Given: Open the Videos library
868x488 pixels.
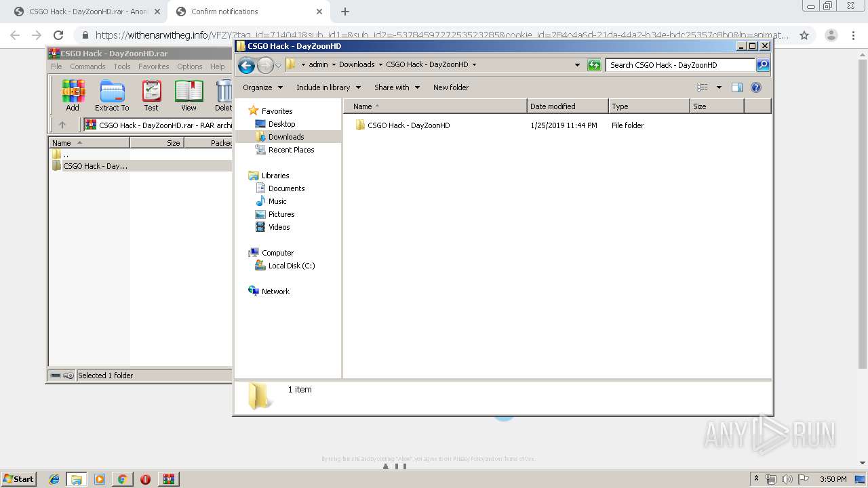Looking at the screenshot, I should pos(279,227).
